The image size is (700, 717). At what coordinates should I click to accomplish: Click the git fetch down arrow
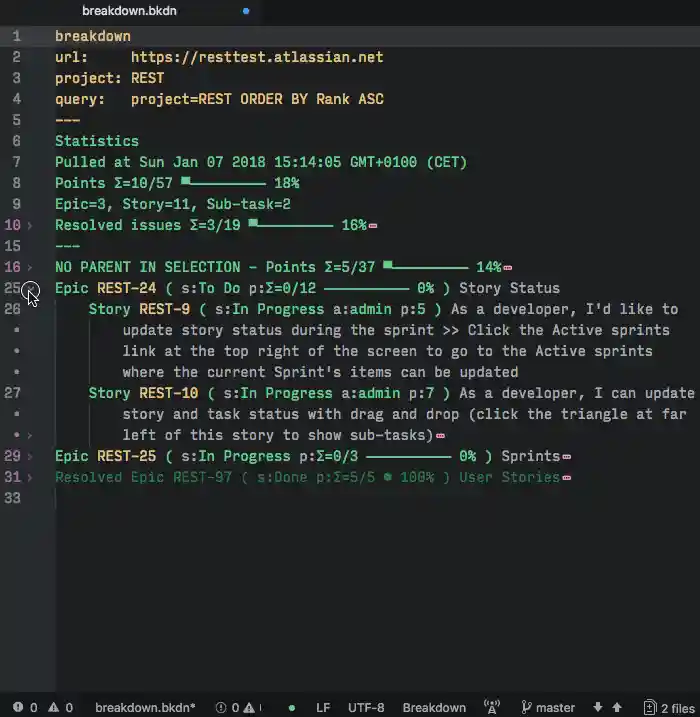click(x=598, y=707)
